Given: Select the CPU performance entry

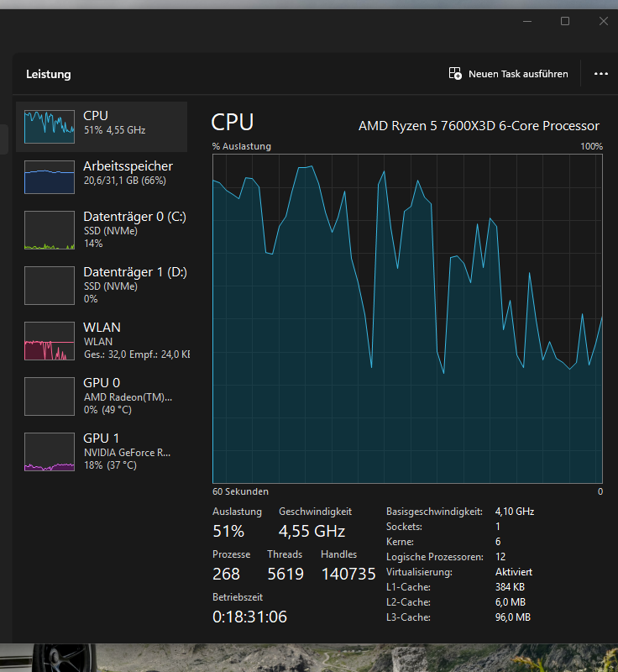Looking at the screenshot, I should click(102, 127).
